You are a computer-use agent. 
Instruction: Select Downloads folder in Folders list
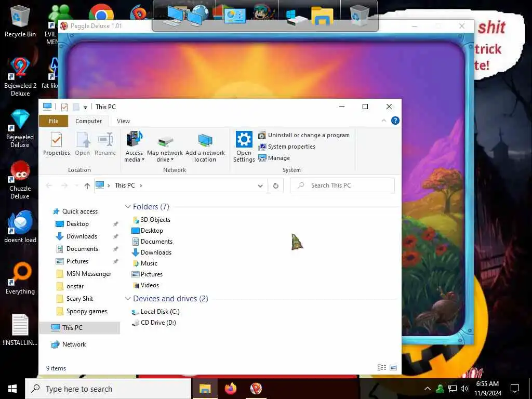point(151,252)
